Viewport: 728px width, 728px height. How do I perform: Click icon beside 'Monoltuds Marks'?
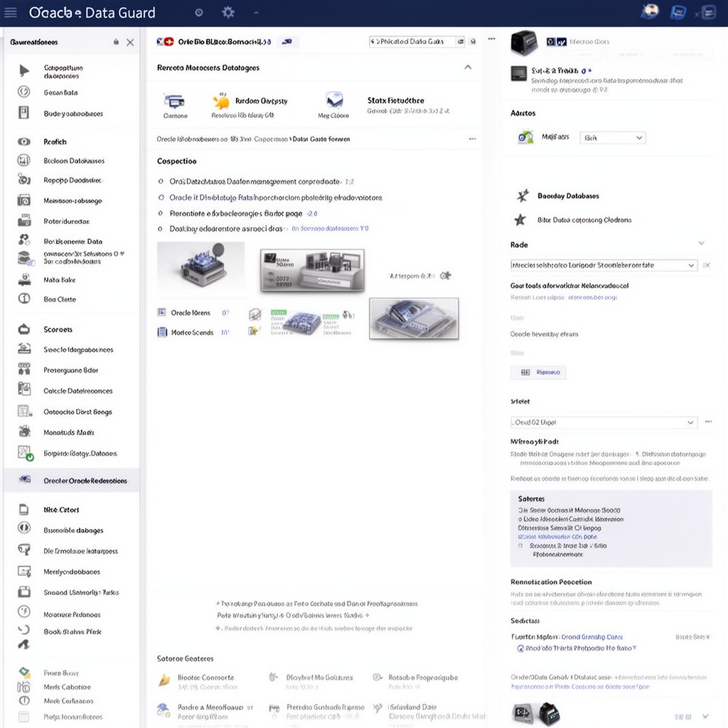point(24,432)
